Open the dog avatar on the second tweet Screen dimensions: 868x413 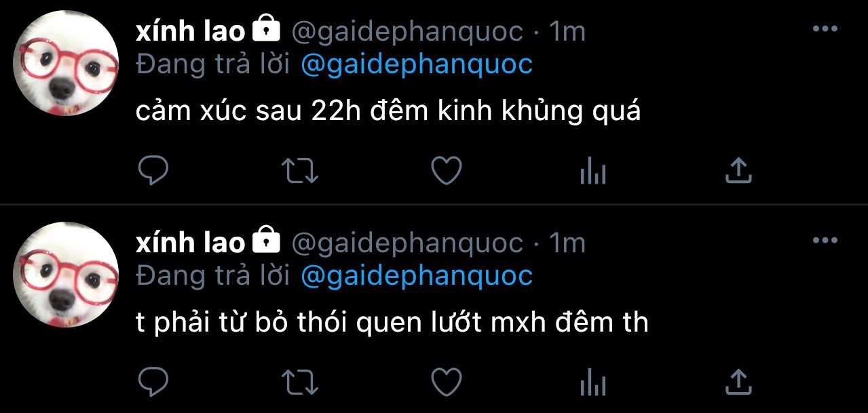tap(67, 274)
